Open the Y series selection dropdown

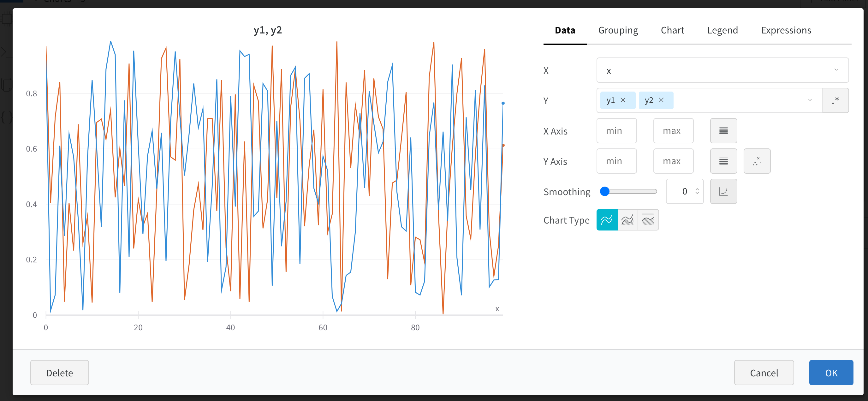(x=810, y=100)
